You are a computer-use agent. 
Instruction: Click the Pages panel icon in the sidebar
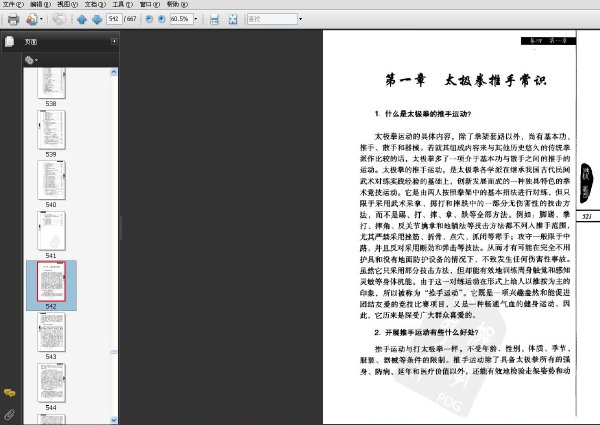(x=10, y=41)
